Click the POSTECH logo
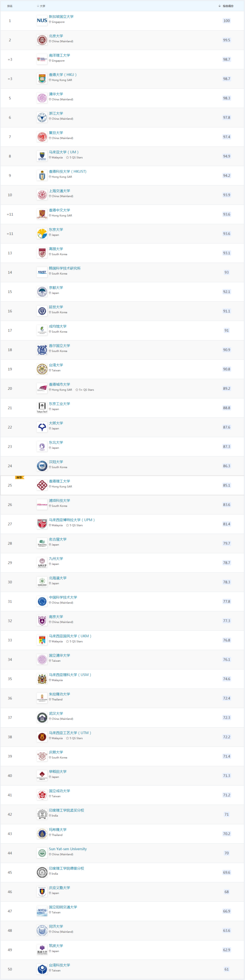This screenshot has height=980, width=245. (x=42, y=504)
